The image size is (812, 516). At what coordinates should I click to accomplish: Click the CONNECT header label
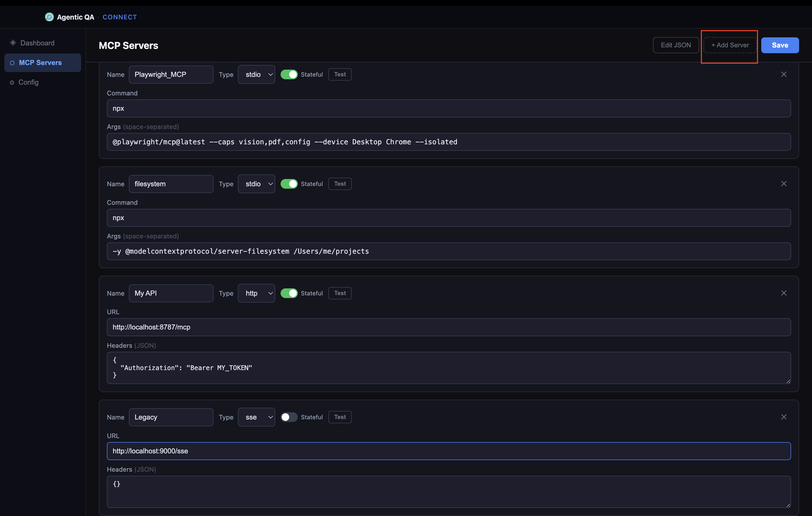point(120,17)
